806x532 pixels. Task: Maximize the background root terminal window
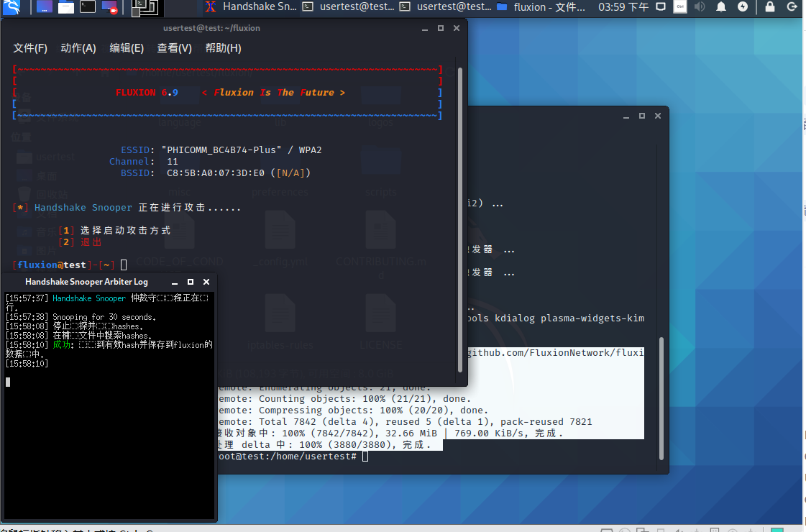click(642, 116)
